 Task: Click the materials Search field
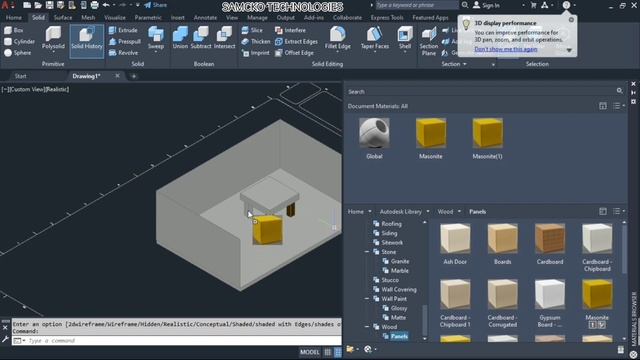click(482, 91)
